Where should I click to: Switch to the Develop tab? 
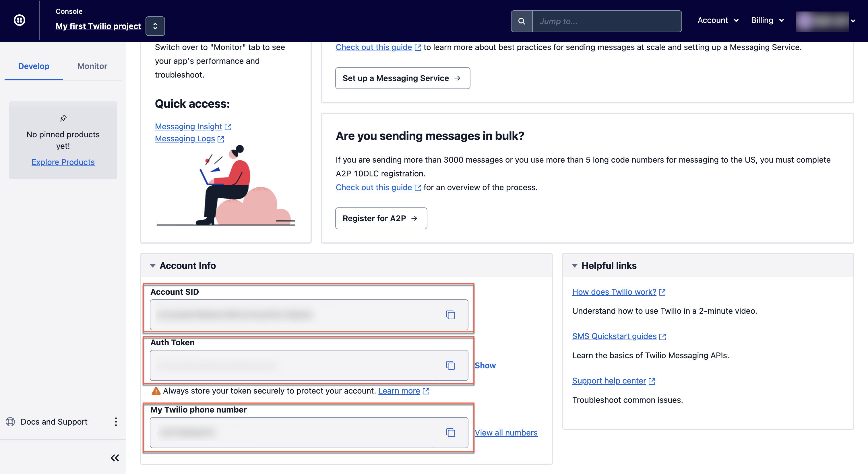pos(34,66)
